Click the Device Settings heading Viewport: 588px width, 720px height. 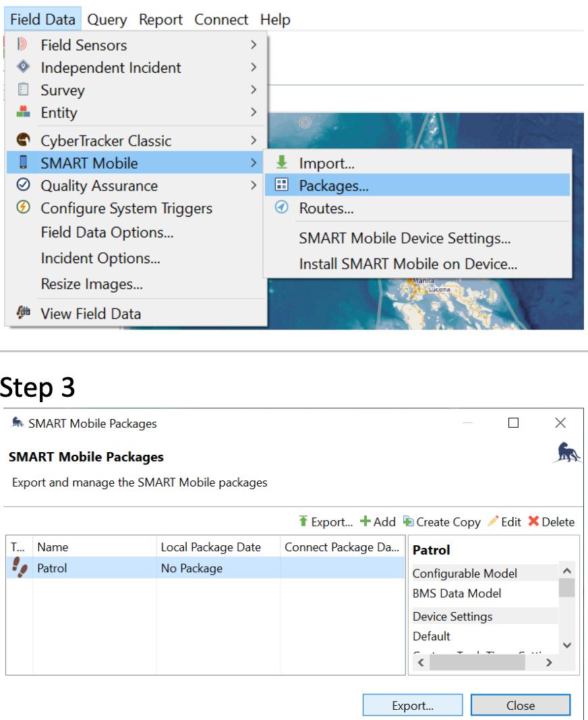pyautogui.click(x=452, y=616)
